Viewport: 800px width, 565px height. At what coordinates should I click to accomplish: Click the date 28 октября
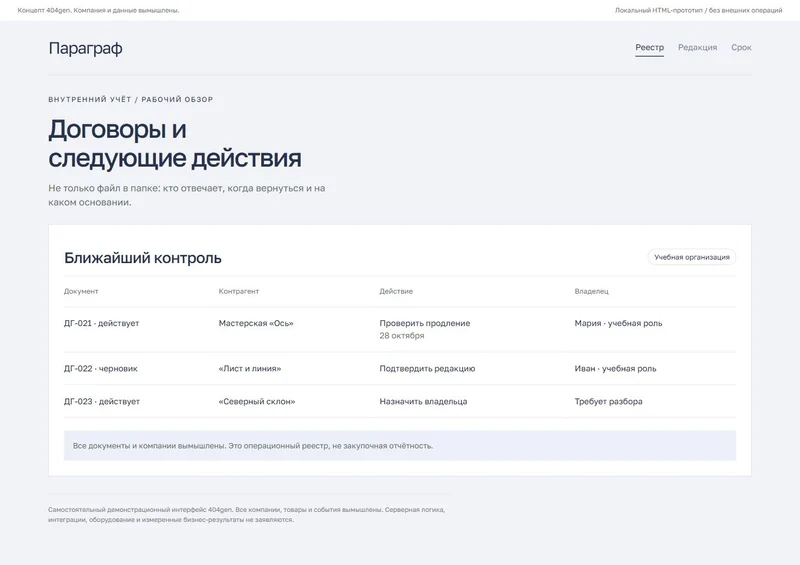(x=402, y=335)
